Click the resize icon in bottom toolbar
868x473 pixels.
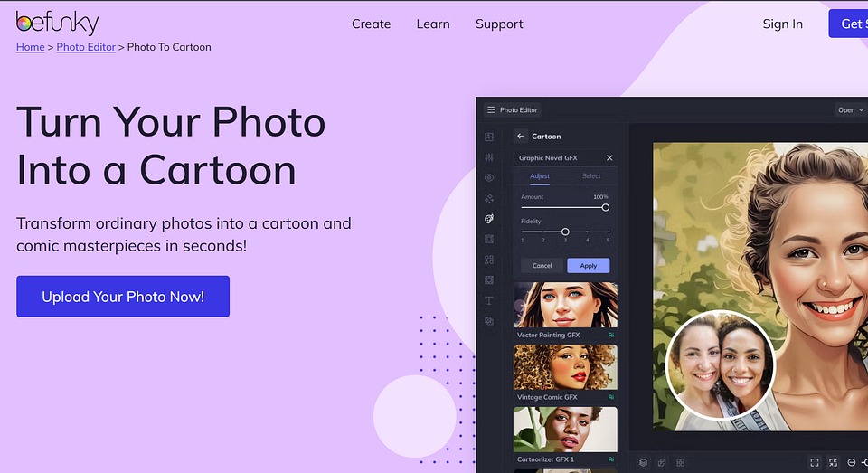coord(662,462)
